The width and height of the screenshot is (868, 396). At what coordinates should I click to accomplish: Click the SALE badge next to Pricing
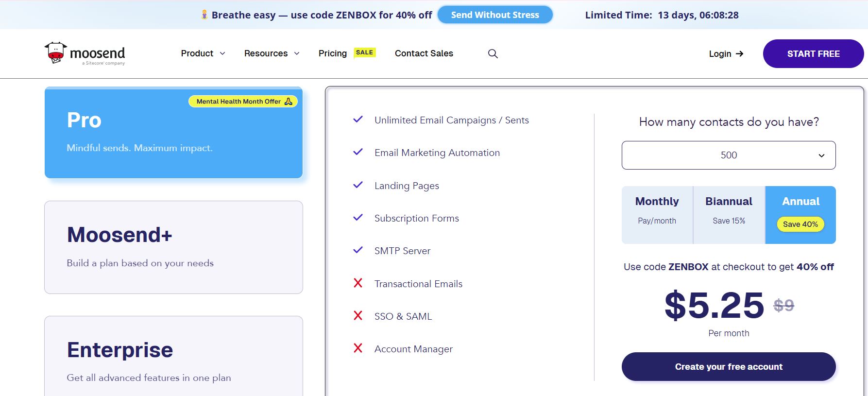pyautogui.click(x=365, y=52)
